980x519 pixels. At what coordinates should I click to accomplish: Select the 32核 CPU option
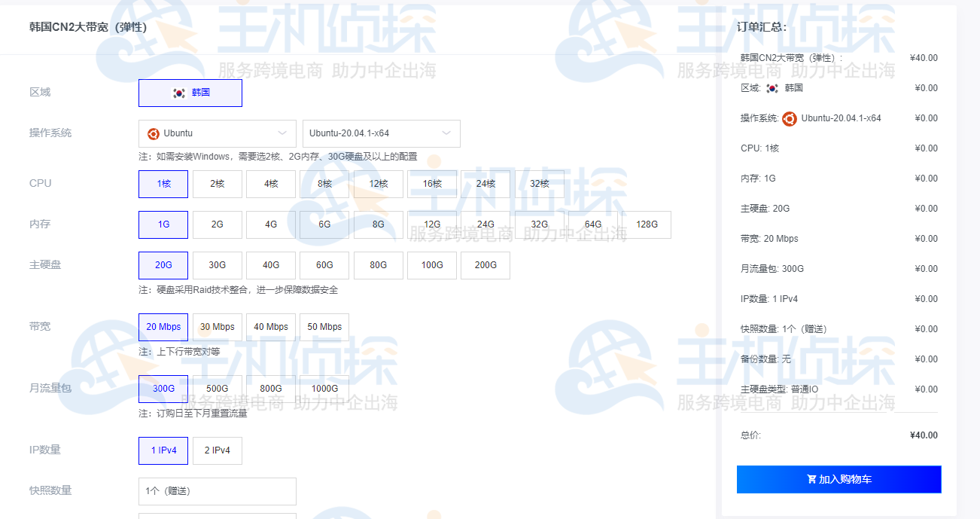point(539,184)
